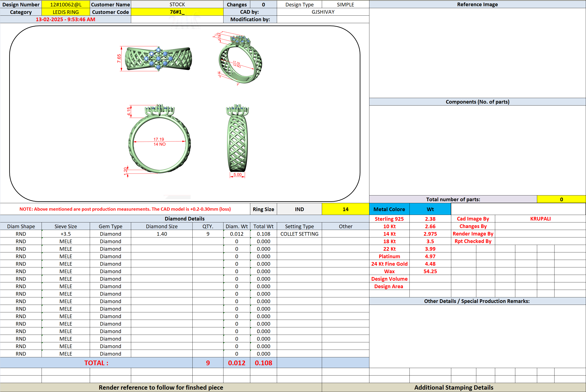This screenshot has height=392, width=586.
Task: Select 24 Kt Fine Gold weight 4.48
Action: [430, 264]
